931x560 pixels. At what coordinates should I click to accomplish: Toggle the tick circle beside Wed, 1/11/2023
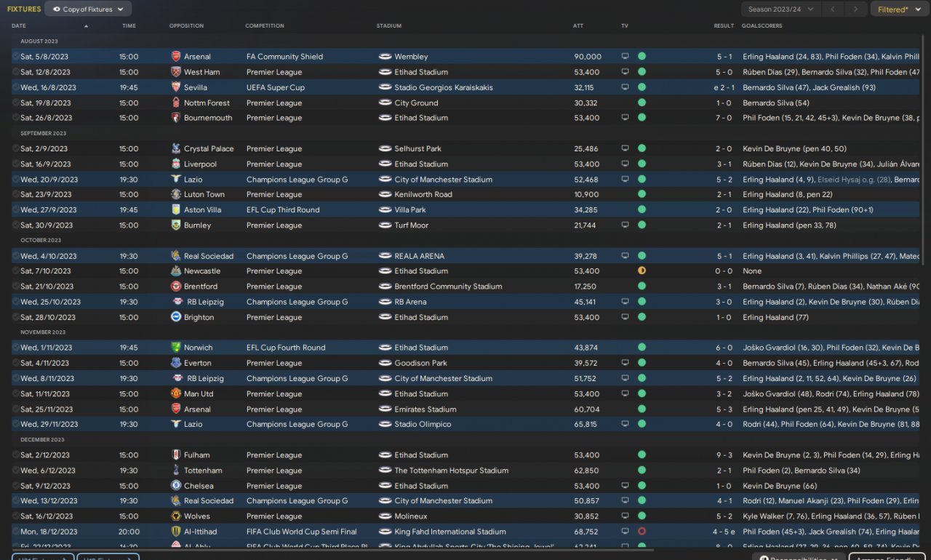tap(16, 348)
